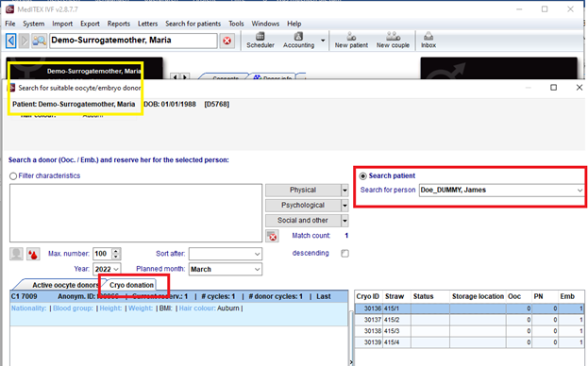Click the forward navigation arrow icon
Viewport: 588px width, 366px height.
[x=24, y=41]
